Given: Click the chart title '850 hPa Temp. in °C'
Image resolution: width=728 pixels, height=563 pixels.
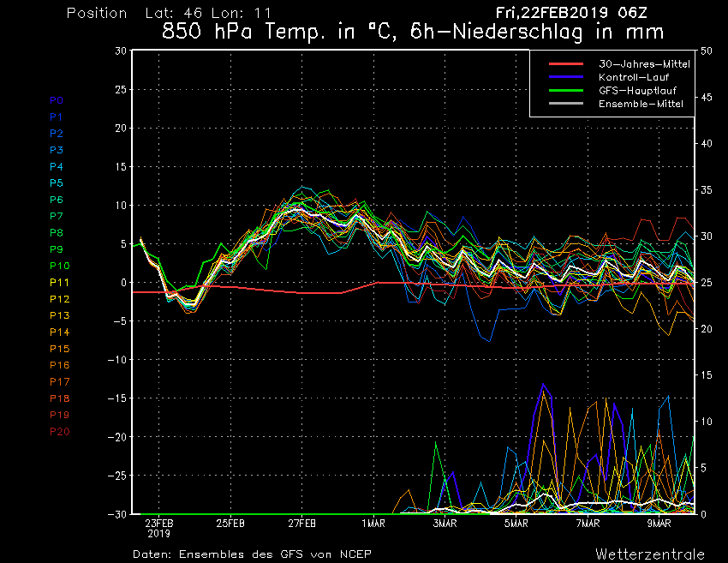Looking at the screenshot, I should tap(279, 32).
